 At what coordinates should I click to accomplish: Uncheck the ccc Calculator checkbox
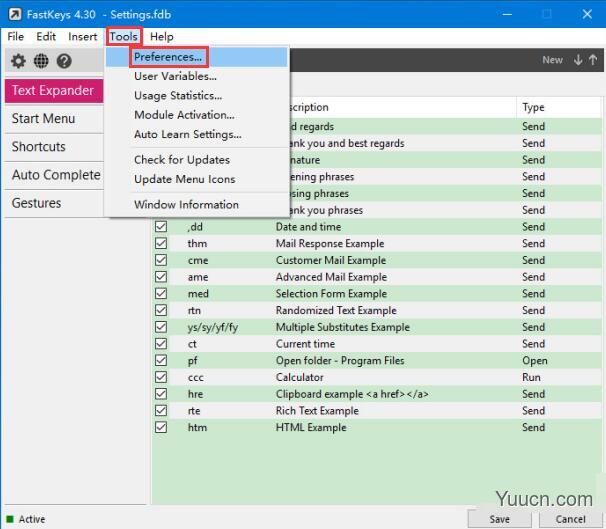(x=161, y=377)
